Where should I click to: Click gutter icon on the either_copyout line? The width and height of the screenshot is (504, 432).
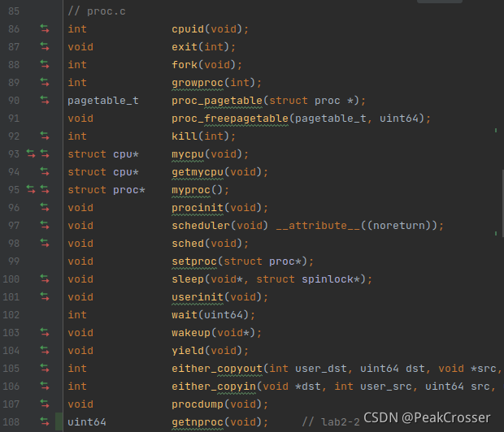(x=45, y=369)
